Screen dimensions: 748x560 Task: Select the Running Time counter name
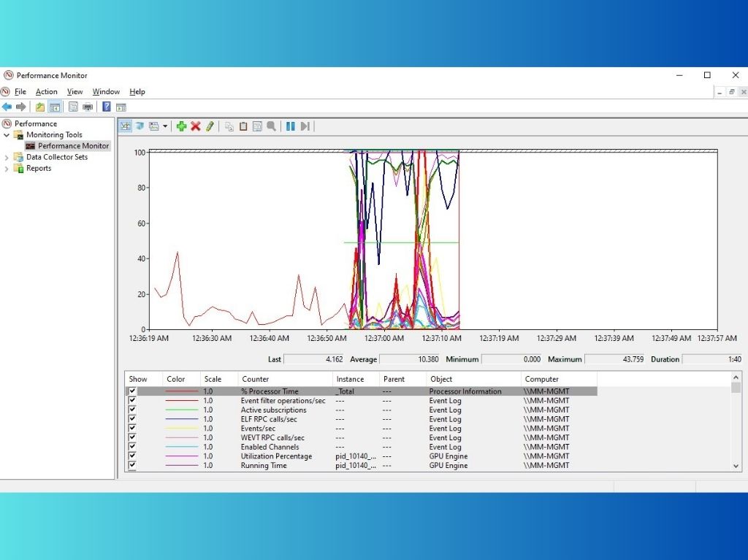point(264,466)
